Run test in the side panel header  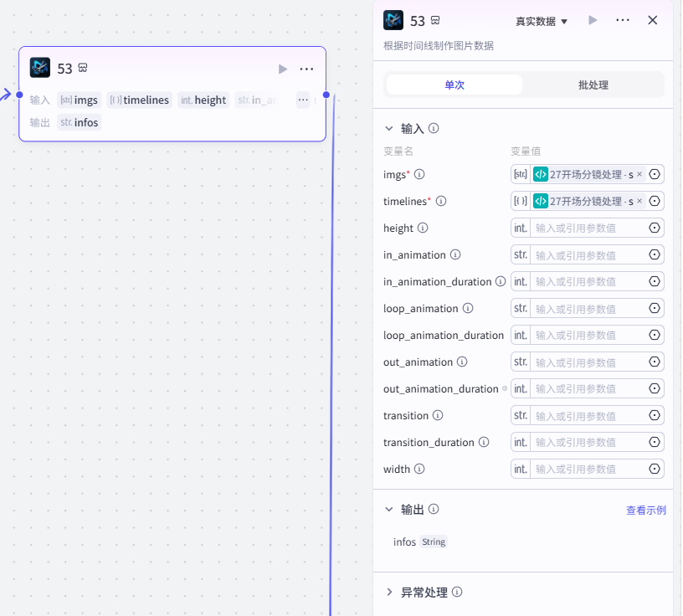(x=593, y=20)
